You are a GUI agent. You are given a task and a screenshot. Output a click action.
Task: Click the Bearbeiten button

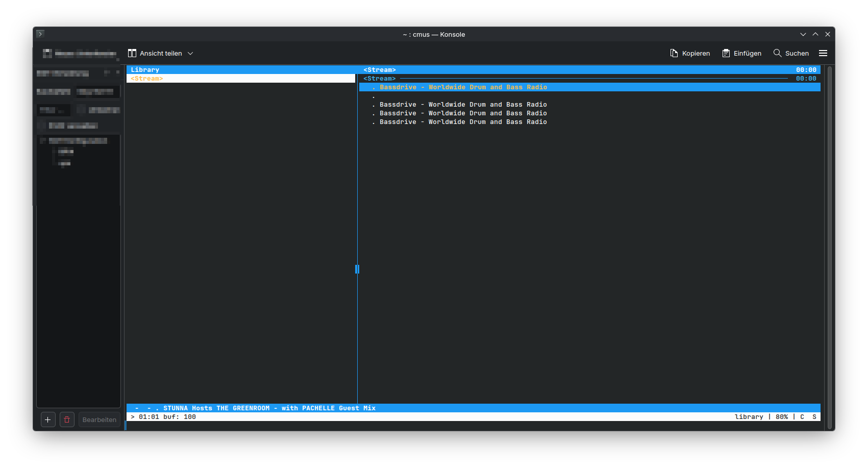pyautogui.click(x=100, y=419)
